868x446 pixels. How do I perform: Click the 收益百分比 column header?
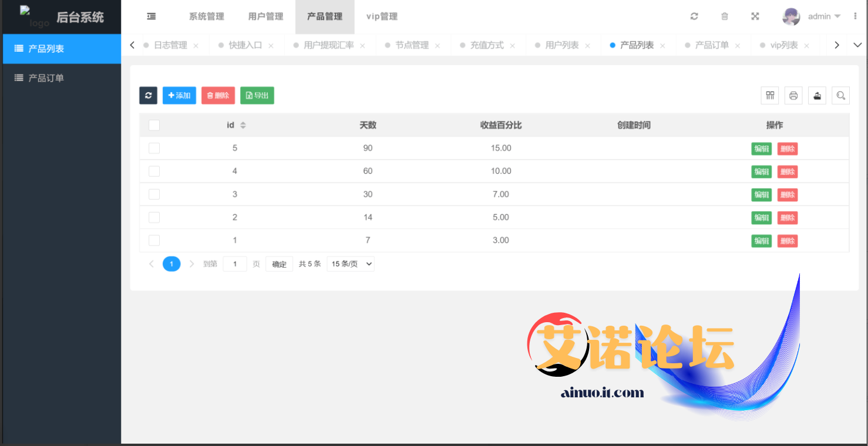pos(501,125)
